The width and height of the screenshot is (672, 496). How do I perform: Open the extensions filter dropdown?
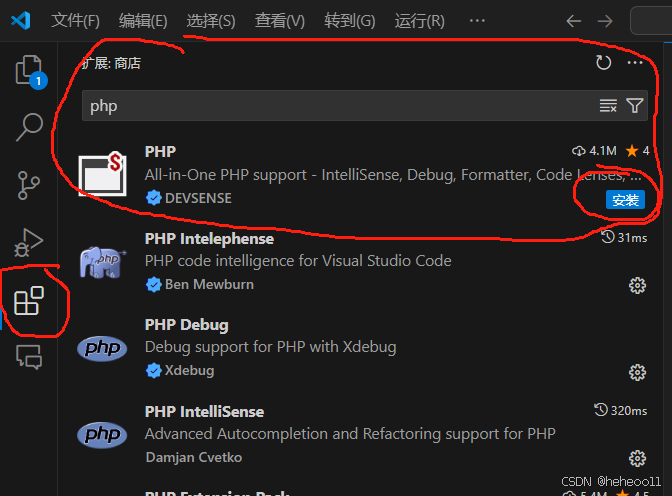(634, 105)
